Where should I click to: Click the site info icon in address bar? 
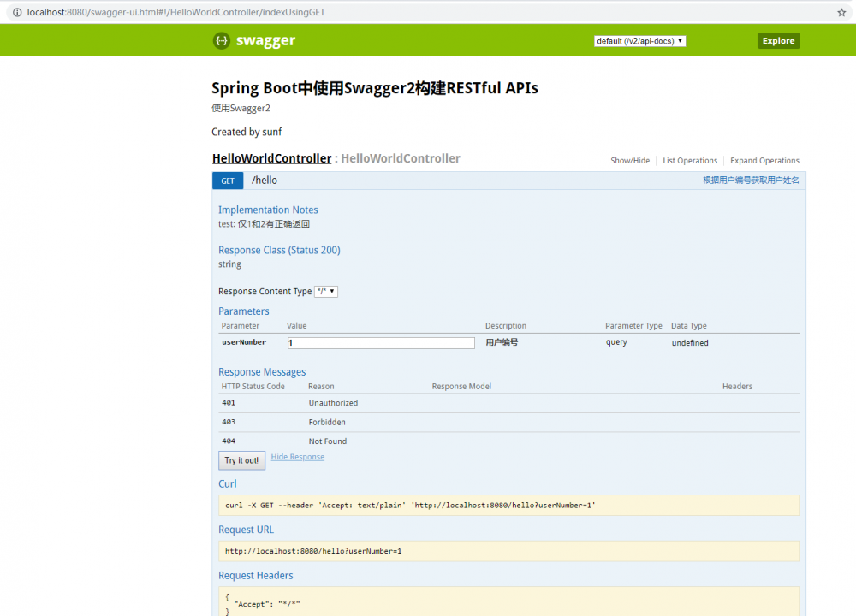(17, 12)
